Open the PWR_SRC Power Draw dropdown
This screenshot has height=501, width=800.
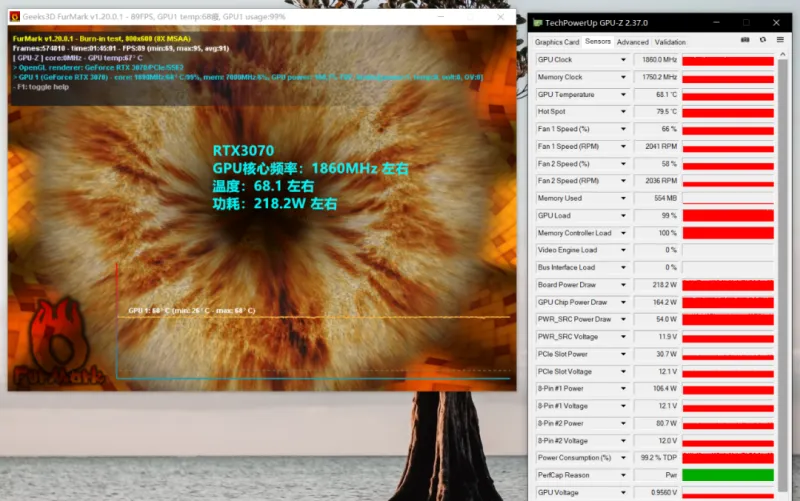point(623,319)
